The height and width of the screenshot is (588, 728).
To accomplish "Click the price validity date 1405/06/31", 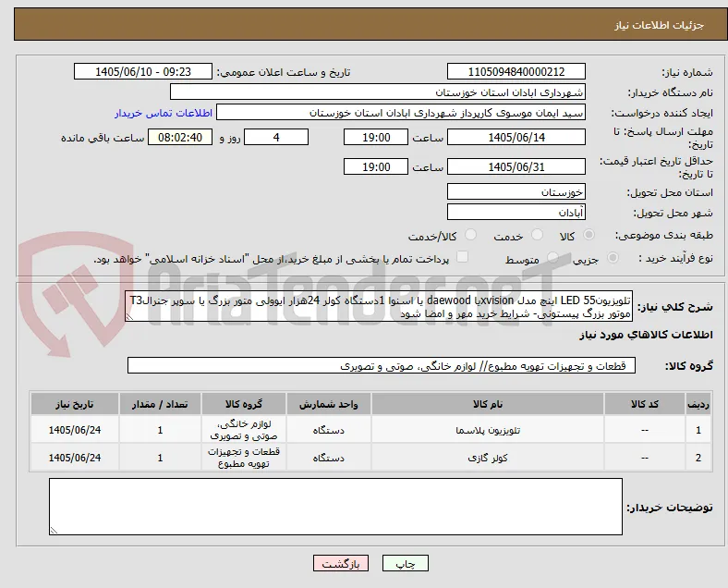I will (516, 166).
